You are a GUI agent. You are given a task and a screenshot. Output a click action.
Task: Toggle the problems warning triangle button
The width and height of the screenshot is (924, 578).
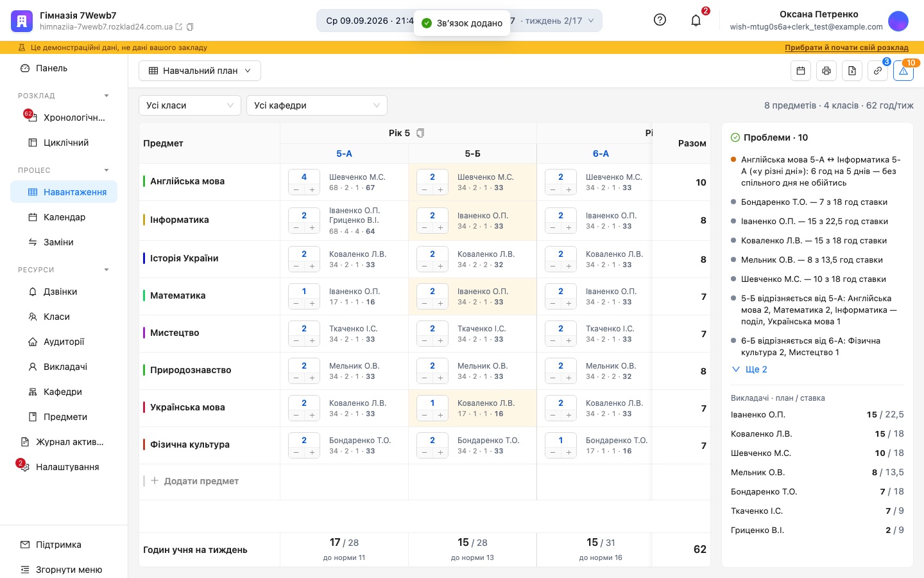tap(903, 71)
